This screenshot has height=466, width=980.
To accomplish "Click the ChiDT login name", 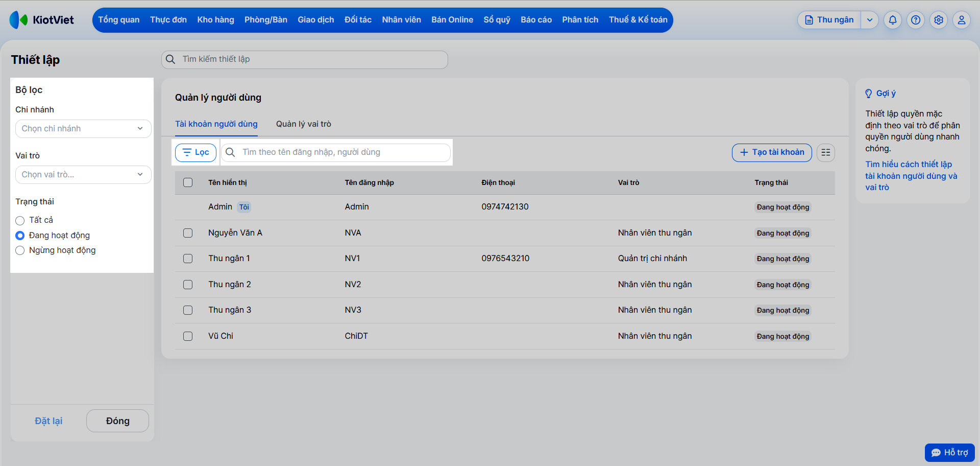I will pos(356,336).
